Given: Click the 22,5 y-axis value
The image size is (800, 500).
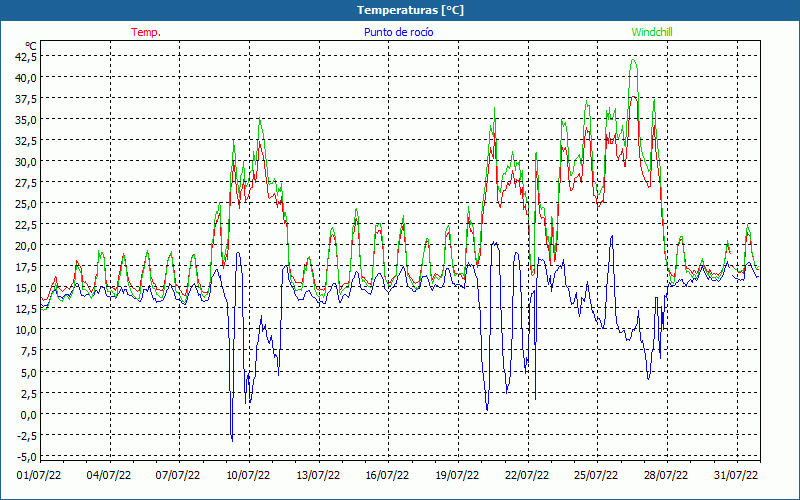Looking at the screenshot, I should 26,224.
